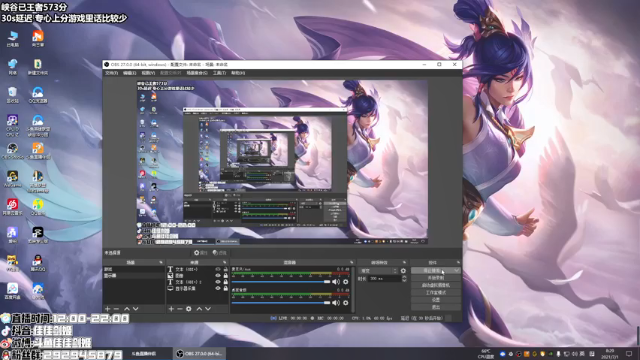This screenshot has height=360, width=640.
Task: Mute the first mixer channel speaker icon
Action: click(336, 282)
